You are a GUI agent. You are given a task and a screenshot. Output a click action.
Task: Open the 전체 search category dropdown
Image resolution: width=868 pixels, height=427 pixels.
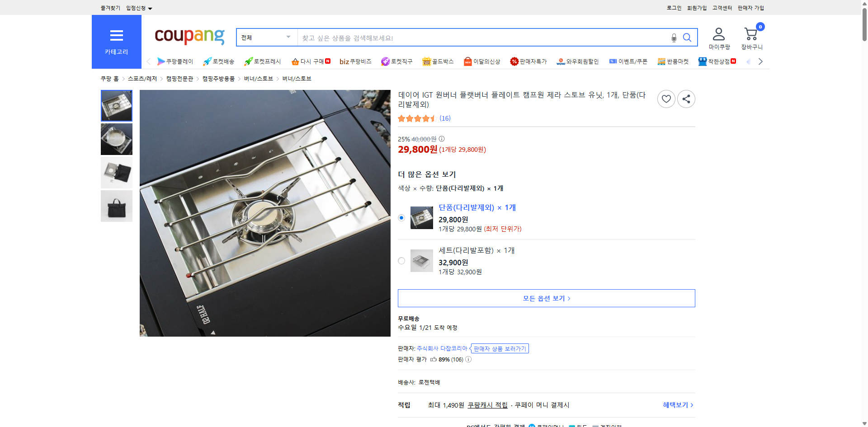(x=266, y=37)
